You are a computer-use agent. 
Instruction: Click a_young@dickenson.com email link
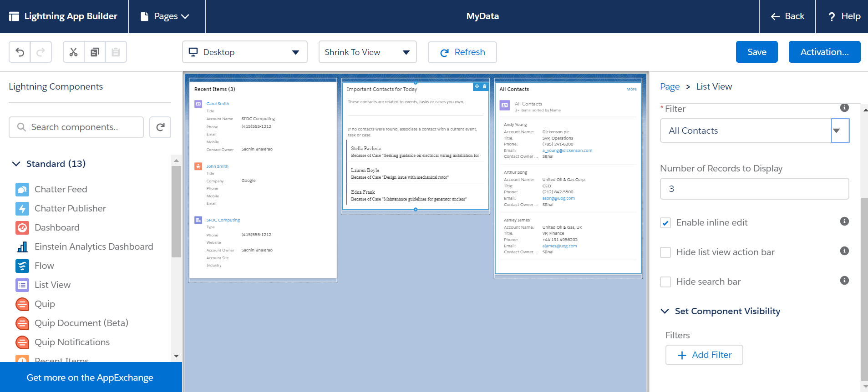(567, 151)
